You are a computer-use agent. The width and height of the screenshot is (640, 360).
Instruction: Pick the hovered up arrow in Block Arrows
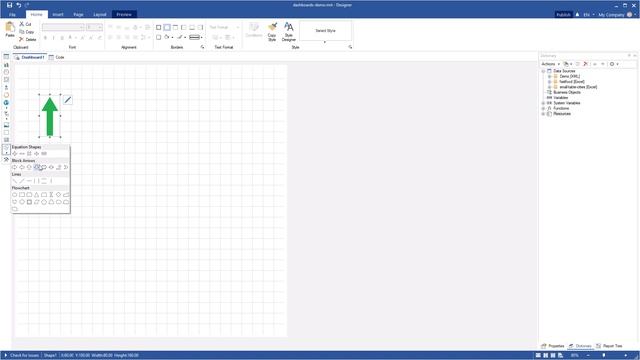37,167
